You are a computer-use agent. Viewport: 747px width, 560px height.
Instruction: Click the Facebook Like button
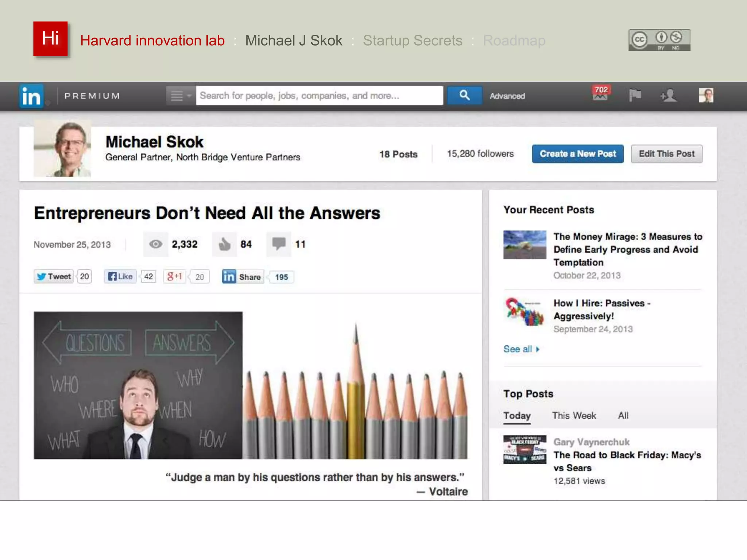click(x=120, y=277)
